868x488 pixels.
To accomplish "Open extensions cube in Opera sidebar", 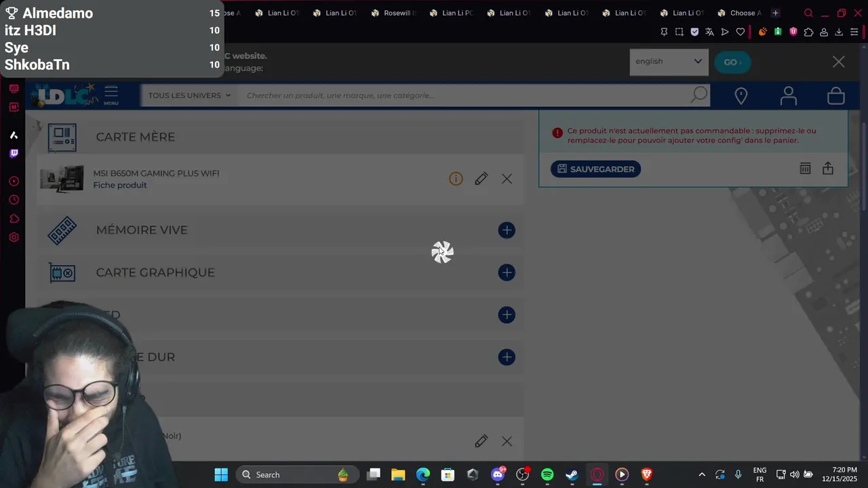I will [x=14, y=219].
